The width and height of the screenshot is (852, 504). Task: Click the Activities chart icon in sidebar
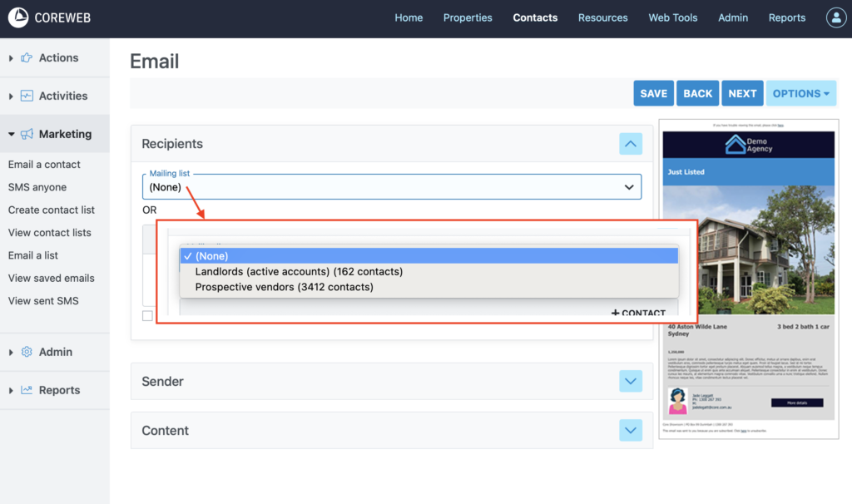pyautogui.click(x=27, y=96)
